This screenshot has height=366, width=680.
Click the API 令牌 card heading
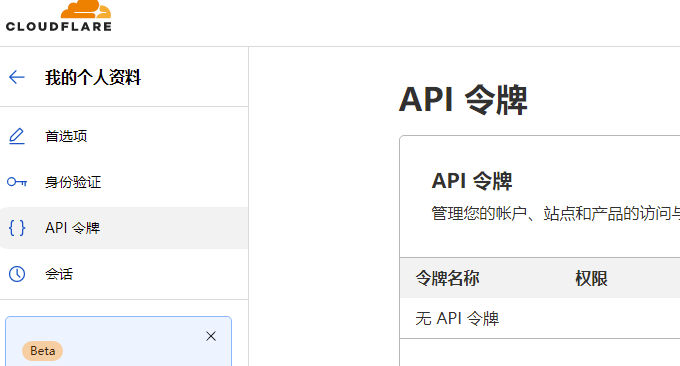coord(472,181)
